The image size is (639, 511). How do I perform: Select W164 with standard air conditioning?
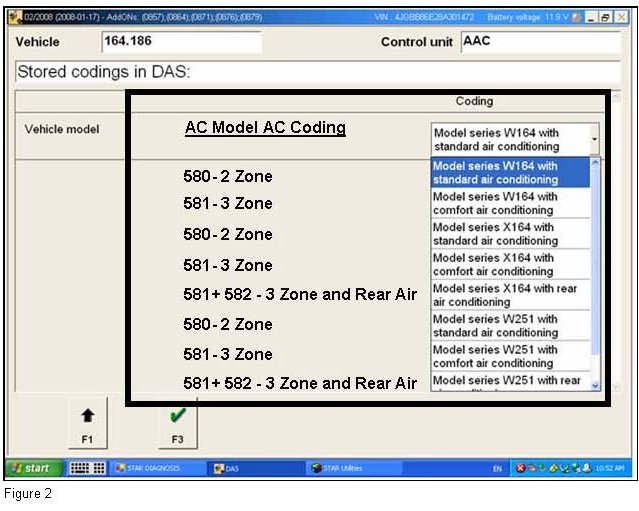511,173
